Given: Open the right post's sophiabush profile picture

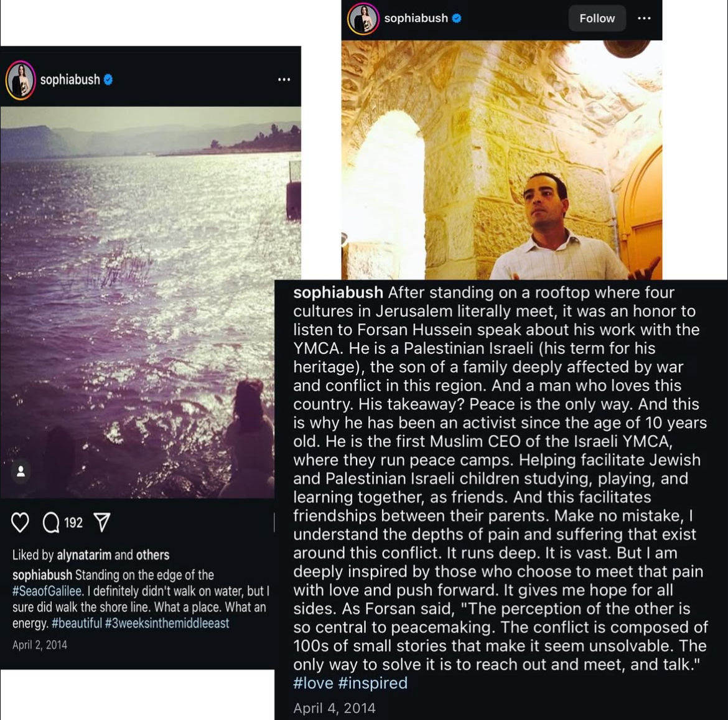Looking at the screenshot, I should (x=363, y=19).
